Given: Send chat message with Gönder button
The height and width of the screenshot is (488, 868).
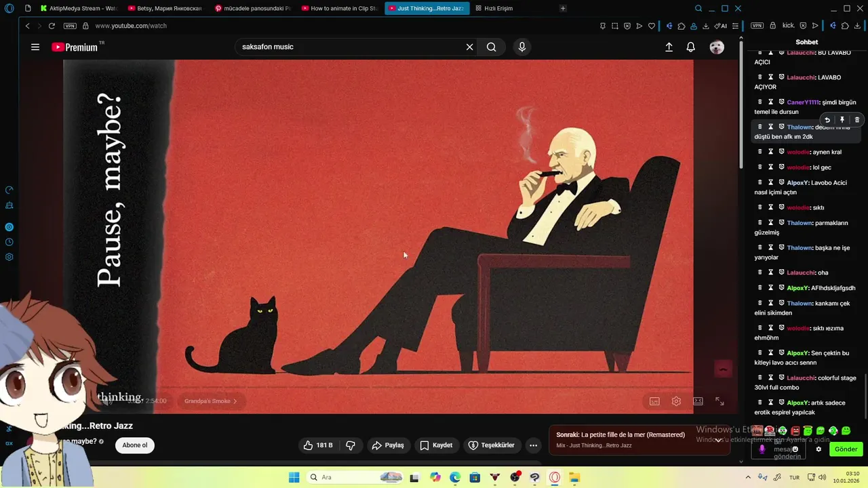Looking at the screenshot, I should (846, 449).
